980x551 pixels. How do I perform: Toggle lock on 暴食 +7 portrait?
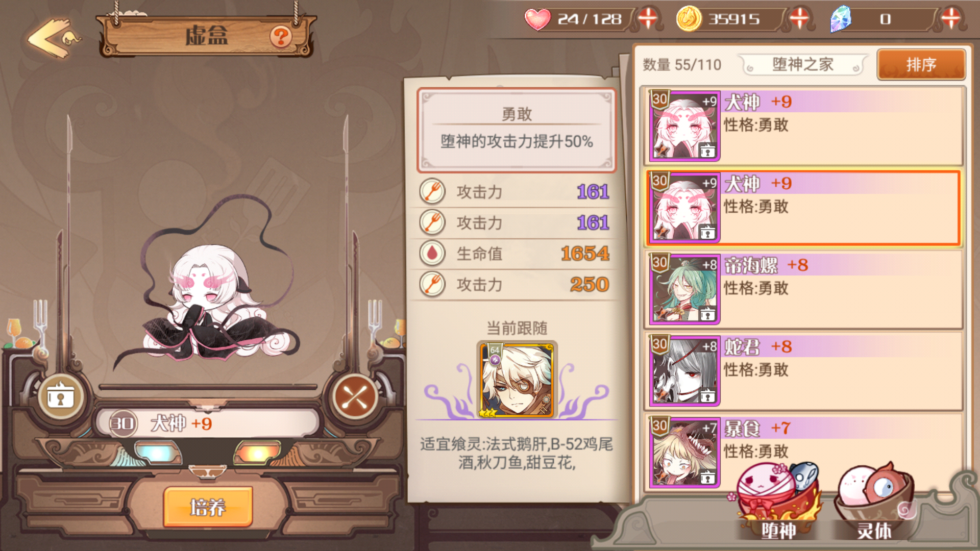pyautogui.click(x=707, y=478)
